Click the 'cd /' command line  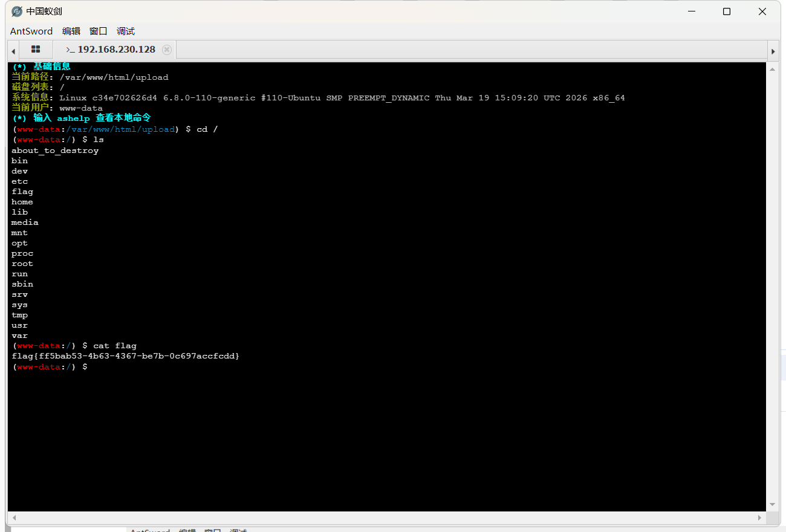point(114,129)
